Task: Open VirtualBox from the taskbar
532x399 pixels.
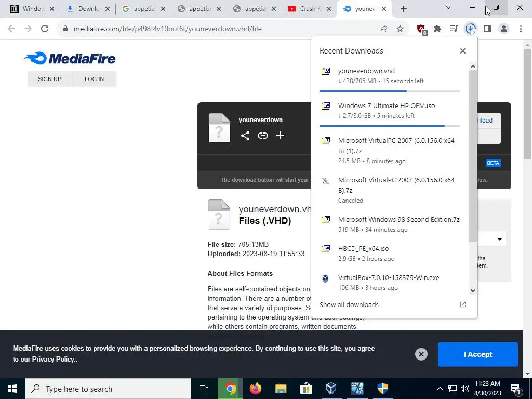Action: 331,389
